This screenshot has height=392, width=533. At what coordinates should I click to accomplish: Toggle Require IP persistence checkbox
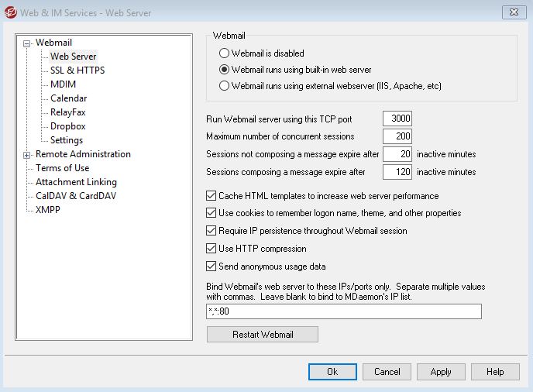[x=211, y=231]
